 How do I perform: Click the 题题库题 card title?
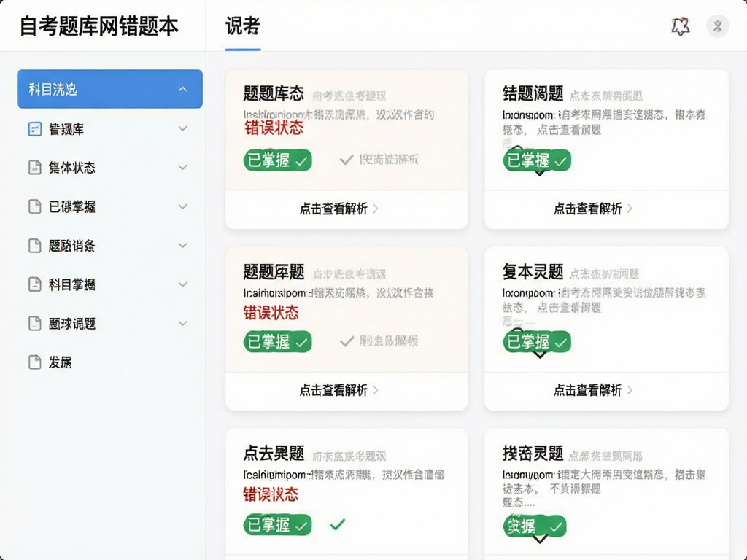click(274, 272)
